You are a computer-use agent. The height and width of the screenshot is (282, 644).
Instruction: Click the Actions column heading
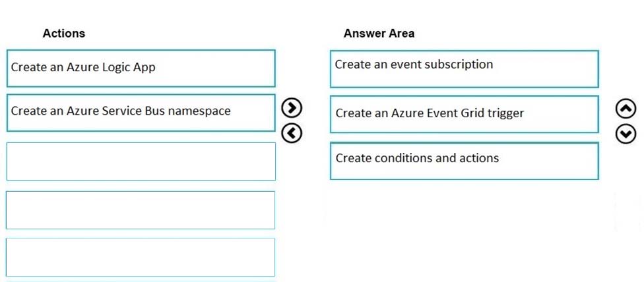[63, 33]
